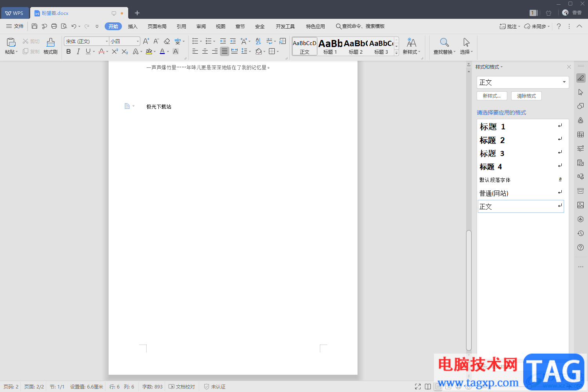Open the paragraph shading fill button

pyautogui.click(x=258, y=51)
